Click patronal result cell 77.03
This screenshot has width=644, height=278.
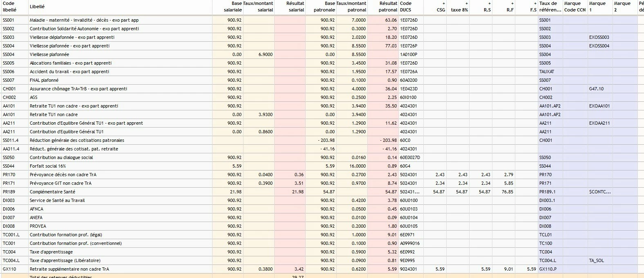click(383, 46)
